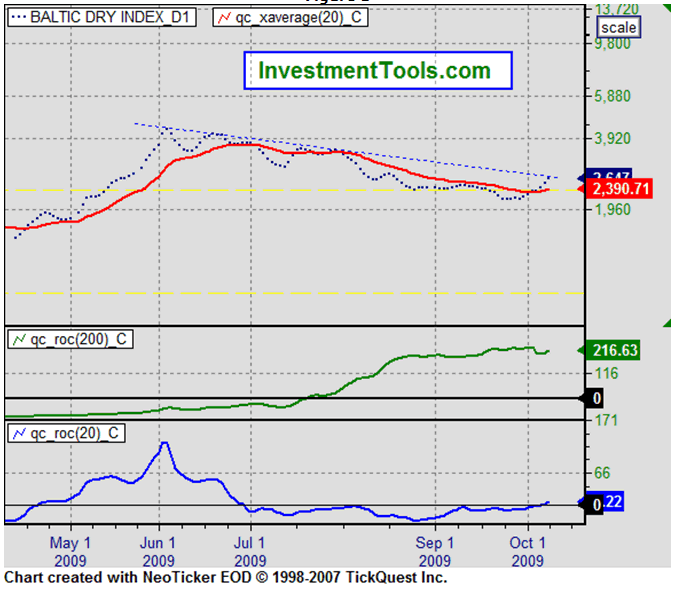Select the qc_roc(20)_C indicator label
Viewport: 684px width, 602px height.
pyautogui.click(x=75, y=433)
